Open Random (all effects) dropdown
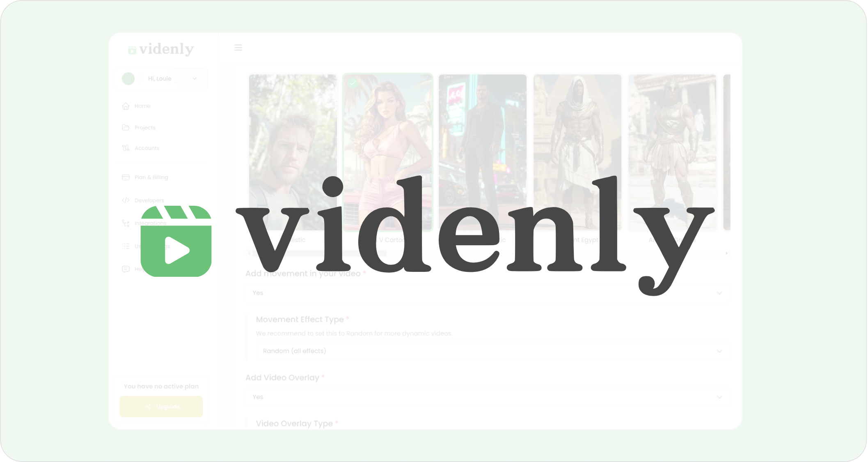 click(492, 351)
